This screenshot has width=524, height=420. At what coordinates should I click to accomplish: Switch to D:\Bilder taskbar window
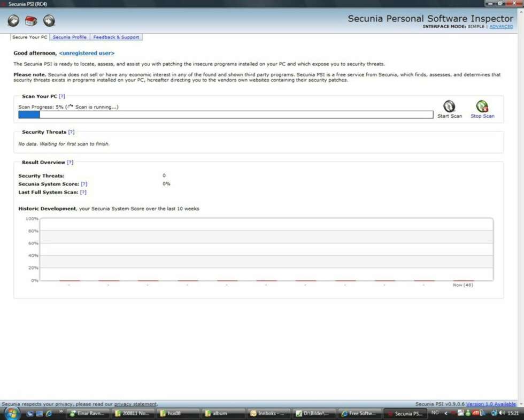pos(314,413)
